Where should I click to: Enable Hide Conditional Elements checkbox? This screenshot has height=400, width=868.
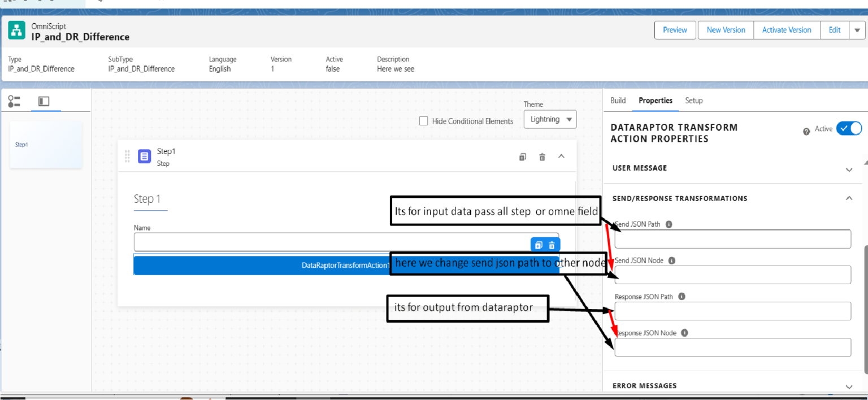click(423, 121)
